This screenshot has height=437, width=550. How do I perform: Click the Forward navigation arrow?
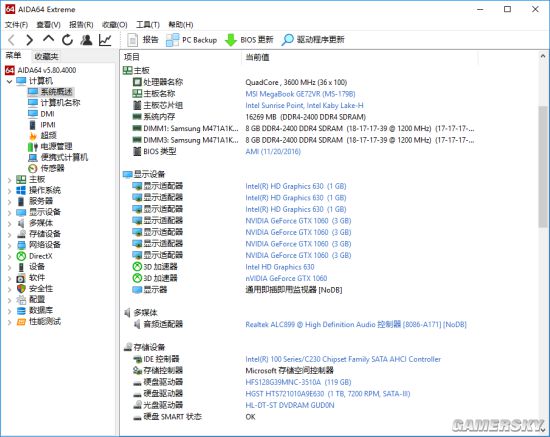pos(30,40)
